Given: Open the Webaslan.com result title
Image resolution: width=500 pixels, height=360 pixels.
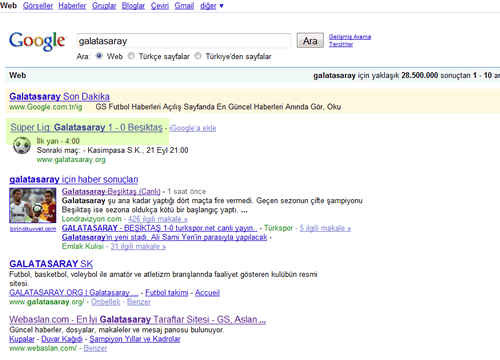Looking at the screenshot, I should (x=137, y=319).
